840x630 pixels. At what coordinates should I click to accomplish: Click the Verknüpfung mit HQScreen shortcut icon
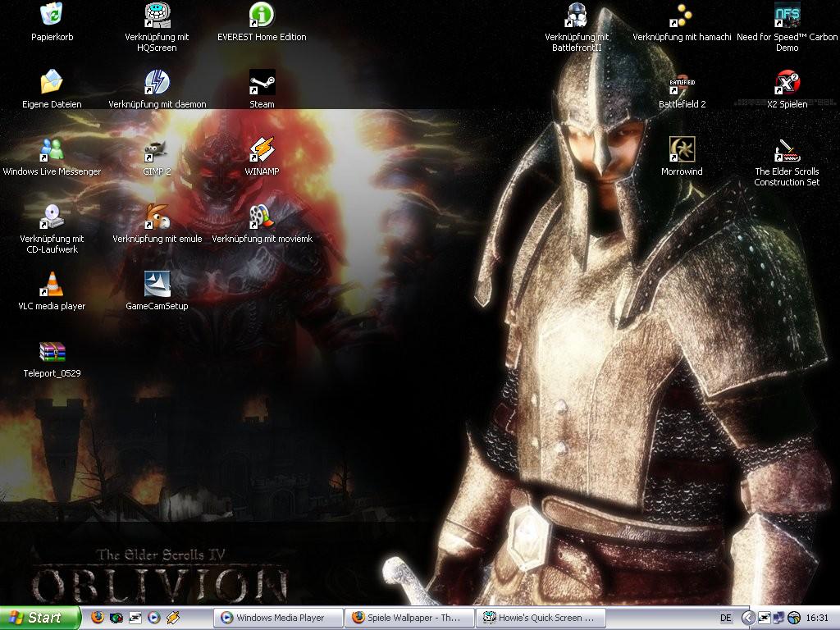point(157,14)
